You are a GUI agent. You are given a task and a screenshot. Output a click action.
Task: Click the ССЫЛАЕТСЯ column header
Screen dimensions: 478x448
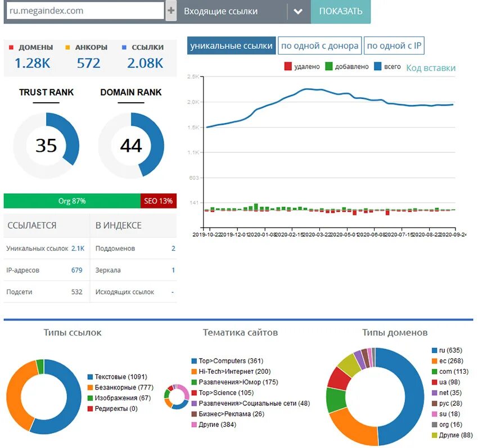[32, 225]
